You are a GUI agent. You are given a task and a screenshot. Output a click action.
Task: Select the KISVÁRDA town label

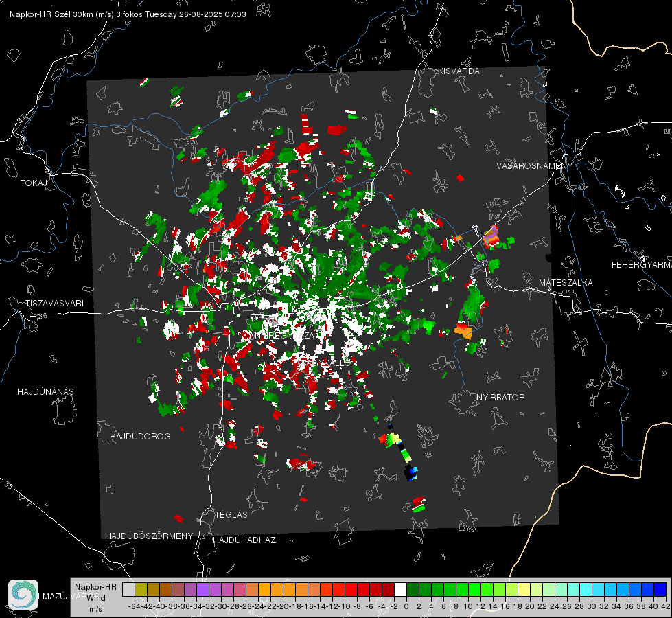click(x=459, y=71)
